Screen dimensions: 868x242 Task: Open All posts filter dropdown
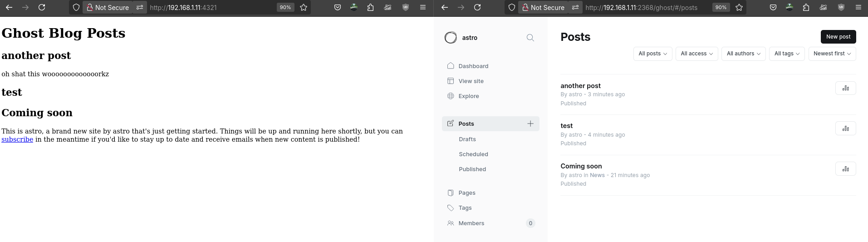tap(652, 54)
